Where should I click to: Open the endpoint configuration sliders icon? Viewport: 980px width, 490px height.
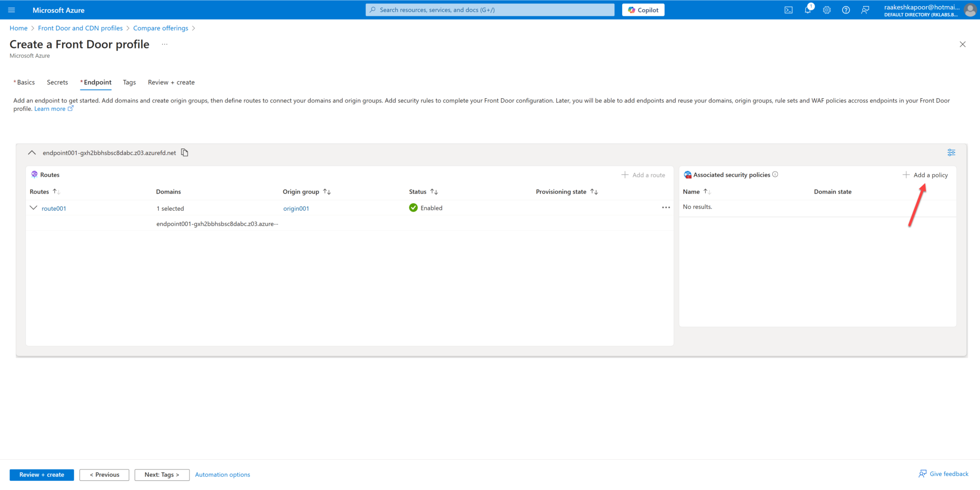[951, 152]
